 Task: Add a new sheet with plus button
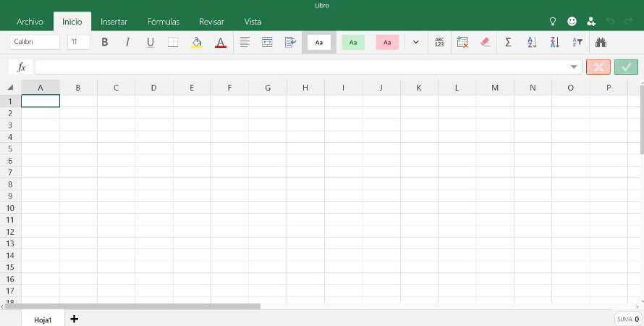[75, 319]
